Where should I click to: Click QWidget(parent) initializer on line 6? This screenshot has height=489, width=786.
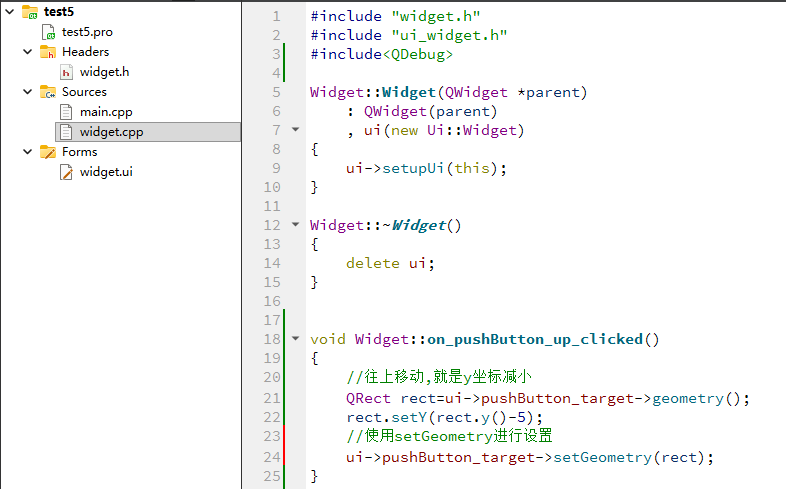[431, 111]
